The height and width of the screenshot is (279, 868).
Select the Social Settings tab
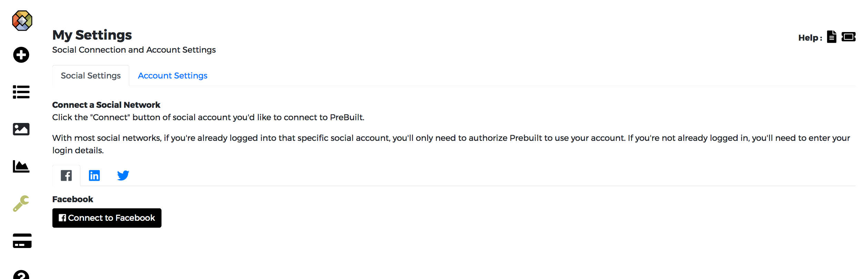coord(91,76)
